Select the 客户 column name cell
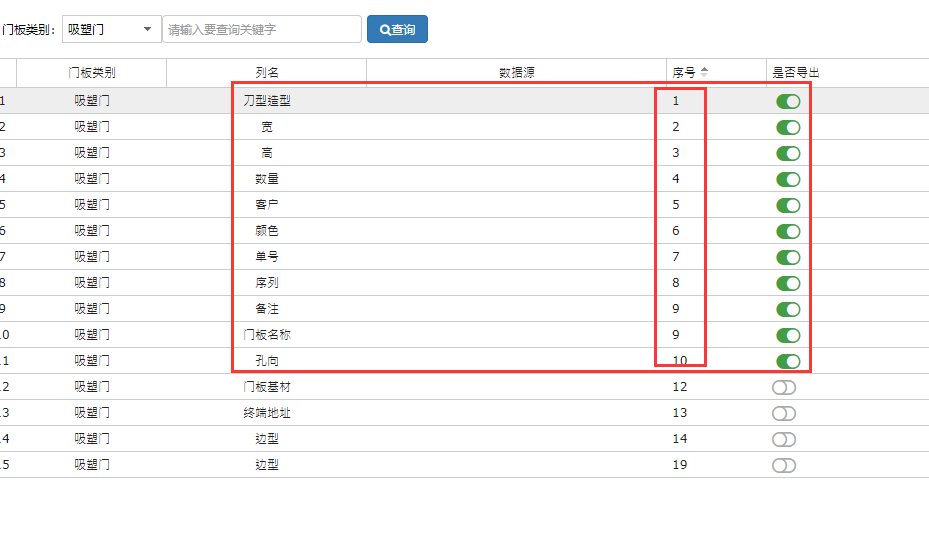Screen dimensions: 929x542 tap(267, 205)
